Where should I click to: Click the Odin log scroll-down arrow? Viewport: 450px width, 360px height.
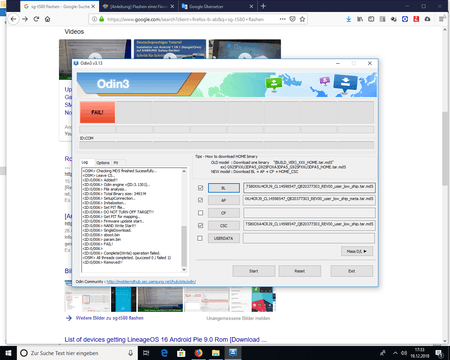point(184,269)
